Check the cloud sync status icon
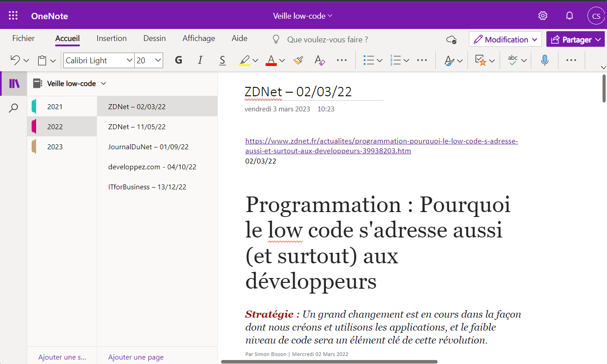Image resolution: width=607 pixels, height=364 pixels. point(451,40)
